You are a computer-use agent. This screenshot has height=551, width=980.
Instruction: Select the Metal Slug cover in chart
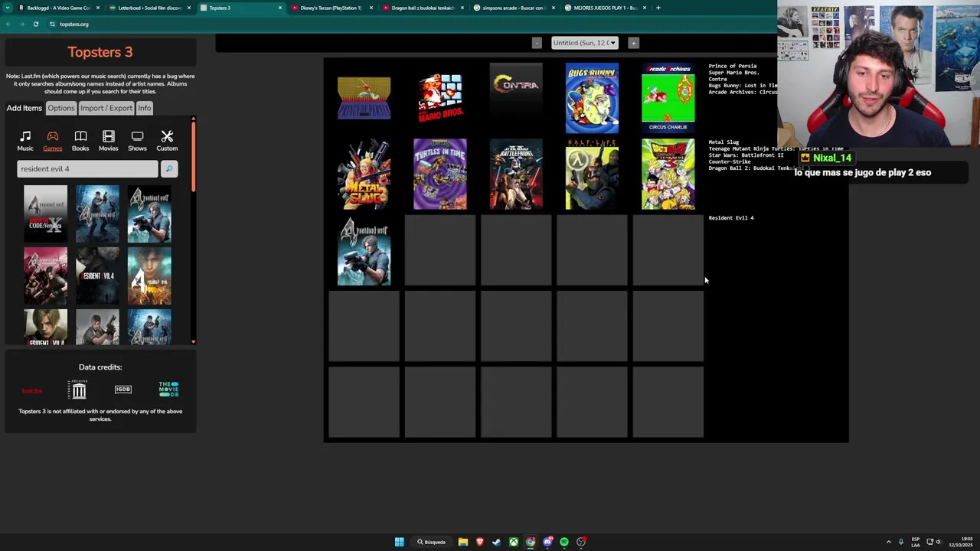pos(364,174)
